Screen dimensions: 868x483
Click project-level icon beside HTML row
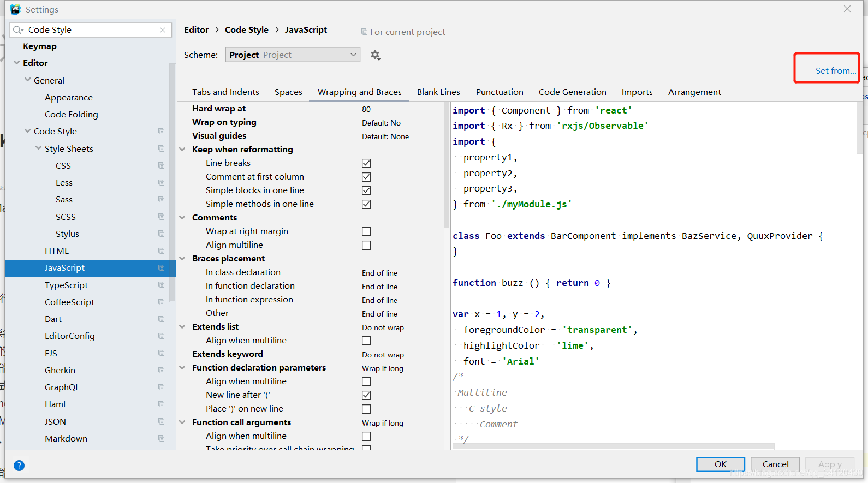click(161, 251)
